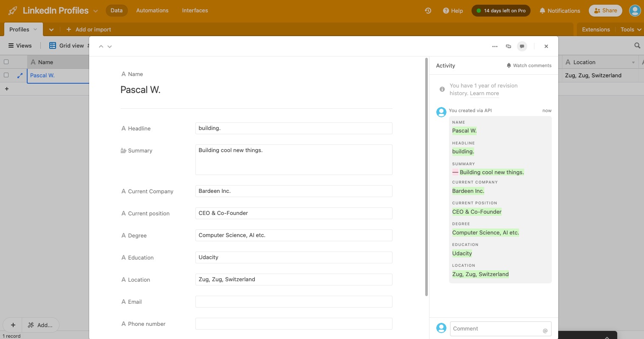Viewport: 644px width, 339px height.
Task: Click the record title Pascal W.
Action: 140,90
